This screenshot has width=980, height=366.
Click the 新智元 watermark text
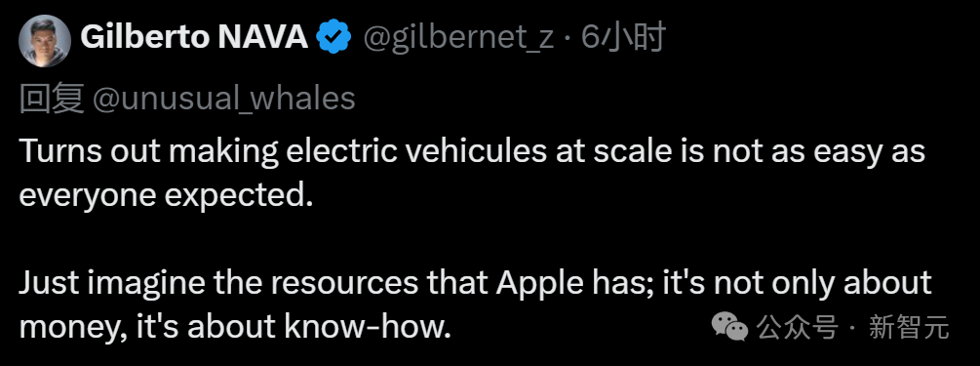pos(909,327)
